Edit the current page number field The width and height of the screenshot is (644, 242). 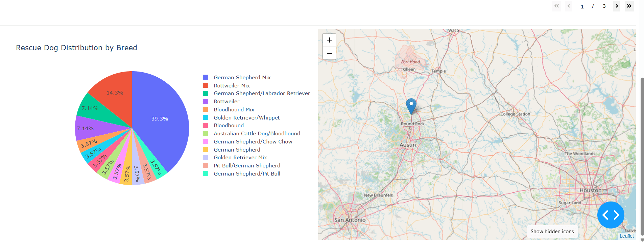coord(582,6)
